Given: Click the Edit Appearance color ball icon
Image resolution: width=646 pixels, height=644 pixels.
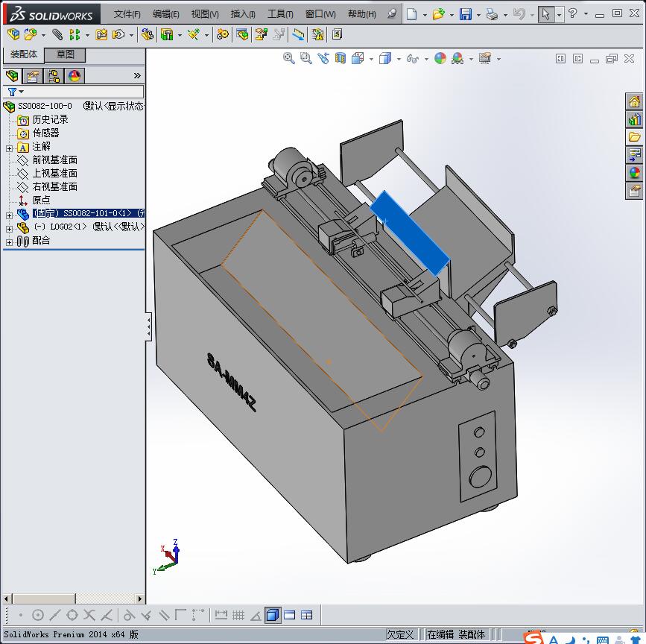Looking at the screenshot, I should [x=440, y=58].
